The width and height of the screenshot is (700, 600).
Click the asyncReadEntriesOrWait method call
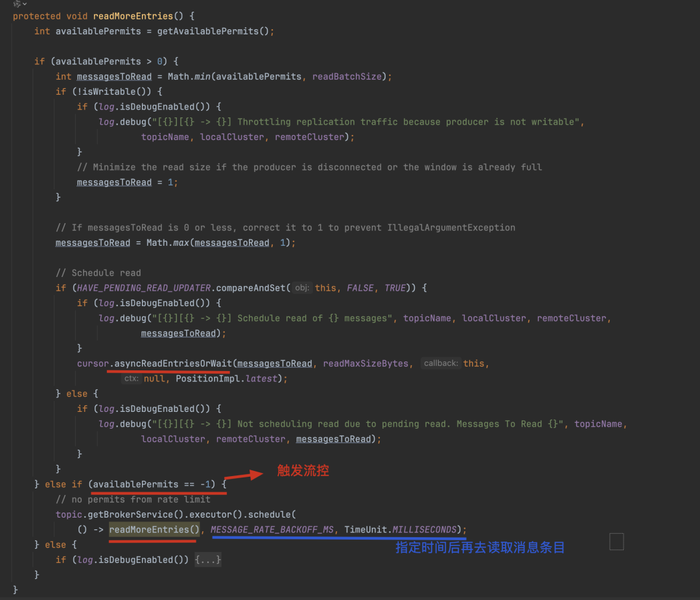pyautogui.click(x=173, y=363)
